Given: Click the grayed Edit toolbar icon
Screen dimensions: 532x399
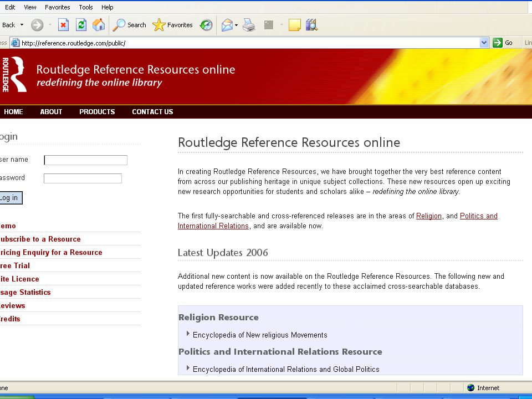Looking at the screenshot, I should point(269,25).
